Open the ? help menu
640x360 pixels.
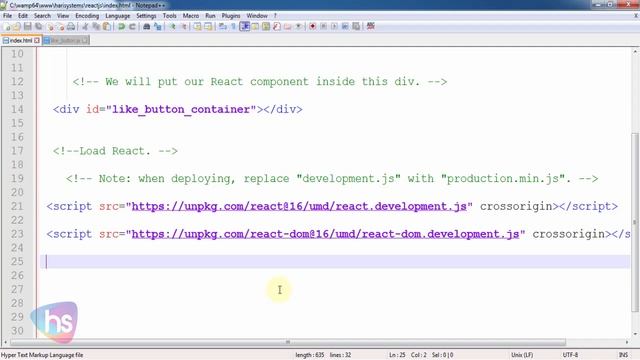275,16
